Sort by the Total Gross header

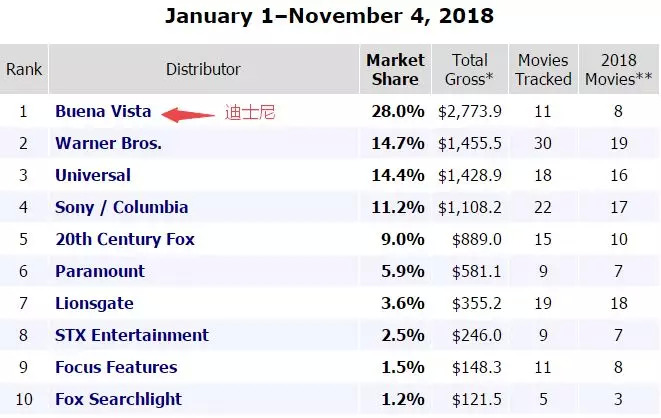[470, 69]
